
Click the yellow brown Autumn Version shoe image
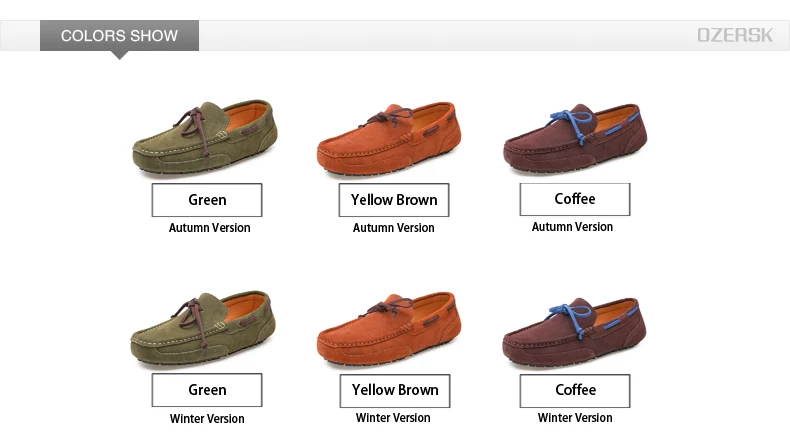389,139
